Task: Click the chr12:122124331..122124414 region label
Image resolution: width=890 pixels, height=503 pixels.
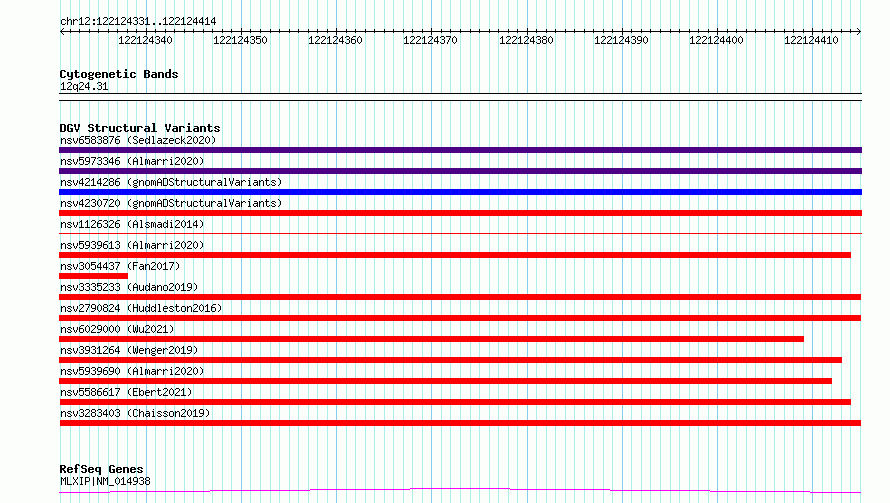Action: [x=138, y=22]
